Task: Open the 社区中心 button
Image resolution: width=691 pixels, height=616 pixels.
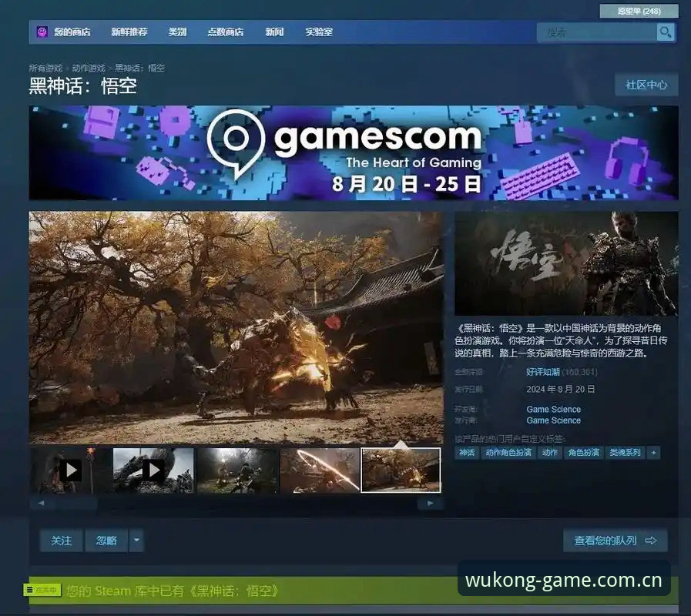Action: pos(646,85)
